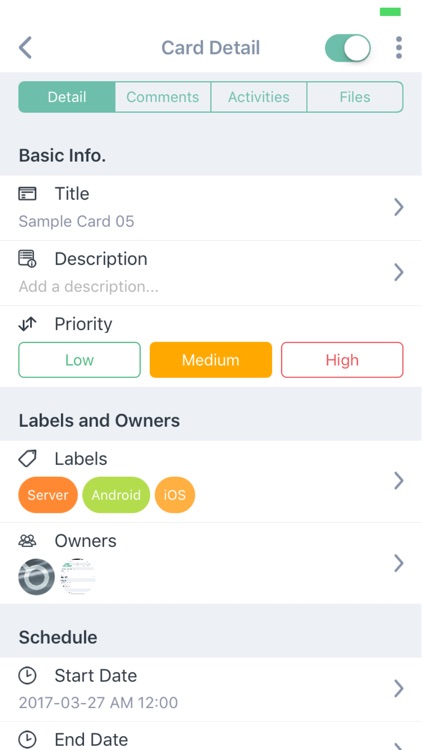Open the Files tab
Viewport: 422px width, 750px height.
coord(355,97)
